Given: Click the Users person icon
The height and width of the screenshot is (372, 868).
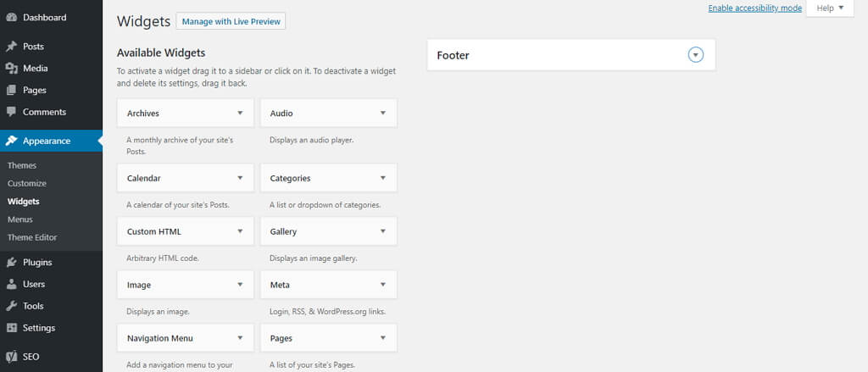Looking at the screenshot, I should [11, 284].
